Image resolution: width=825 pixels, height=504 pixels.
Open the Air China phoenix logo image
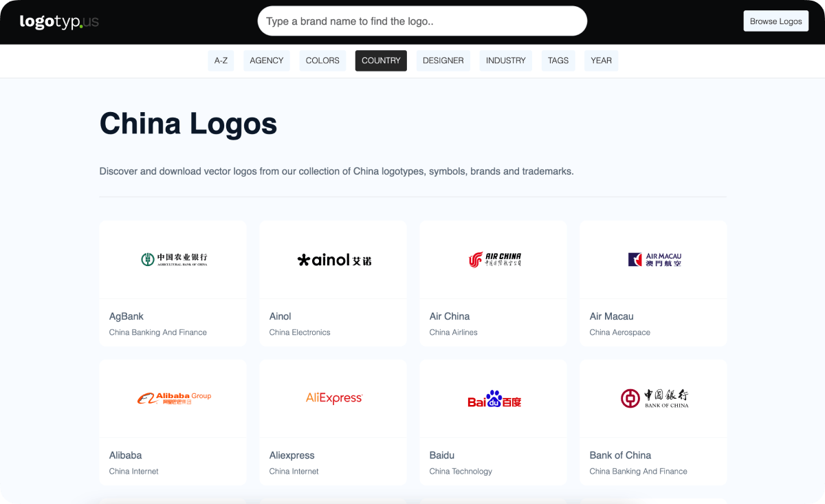click(494, 259)
